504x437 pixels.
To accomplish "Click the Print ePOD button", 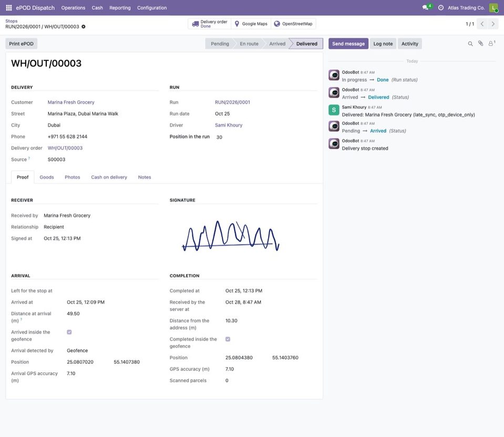I will click(x=21, y=44).
